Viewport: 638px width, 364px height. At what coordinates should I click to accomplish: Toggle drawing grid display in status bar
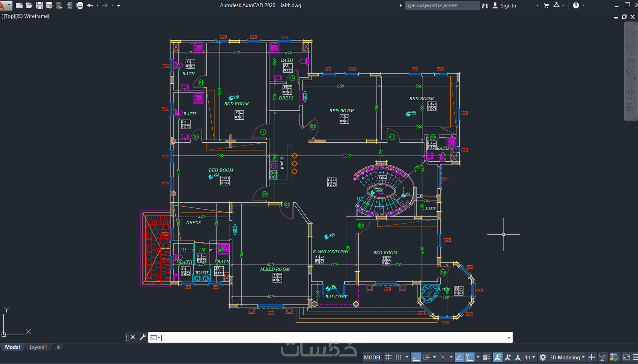[x=388, y=357]
